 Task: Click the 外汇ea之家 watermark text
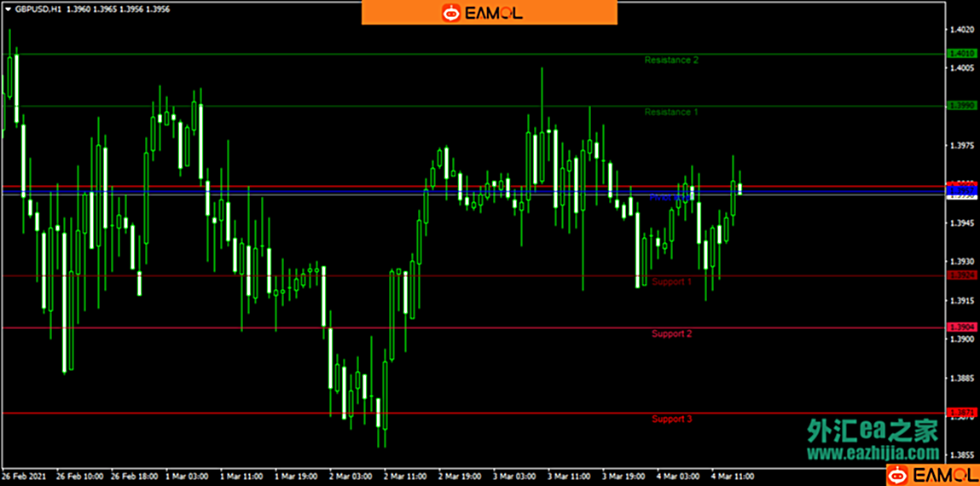[x=873, y=431]
